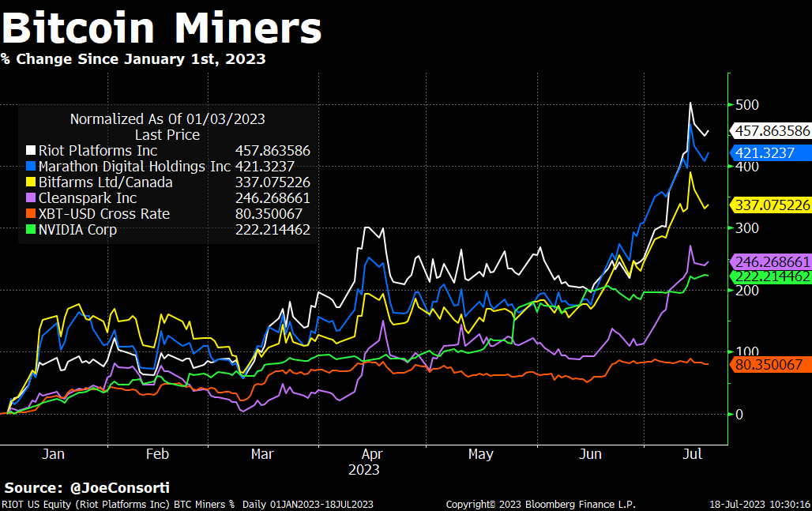Expand the 2023 date range label
This screenshot has width=812, height=511.
363,470
